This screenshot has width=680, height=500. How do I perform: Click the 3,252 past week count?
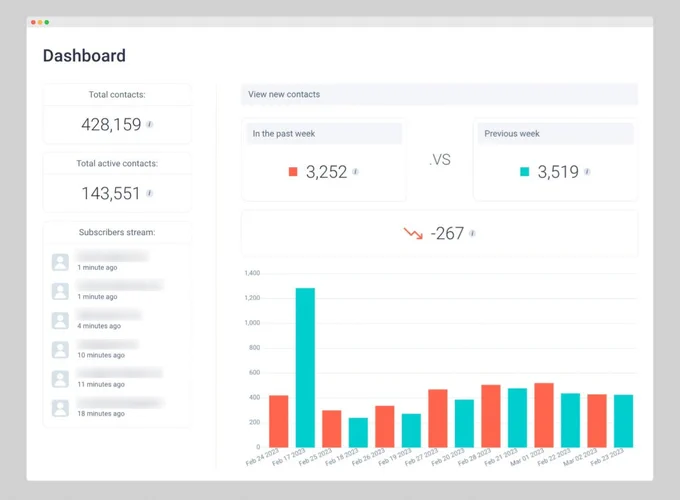327,172
